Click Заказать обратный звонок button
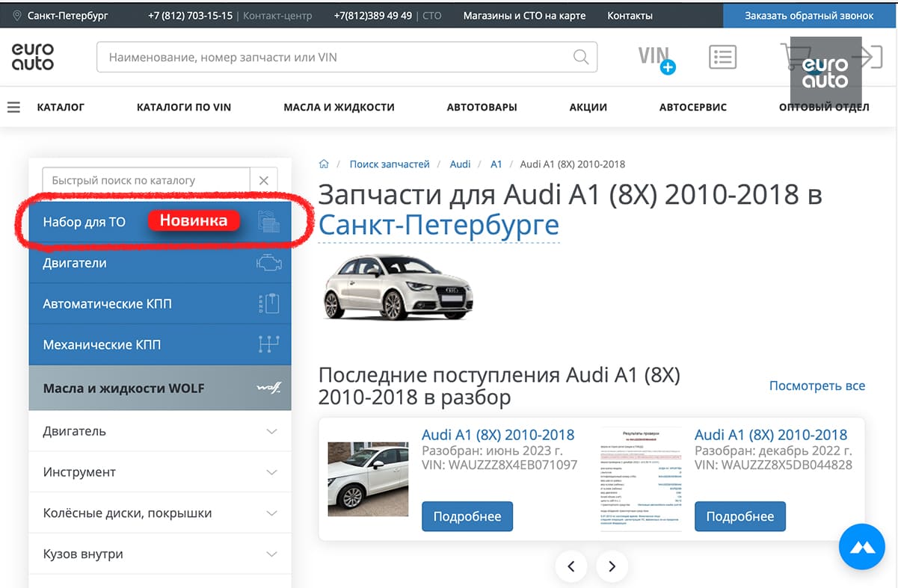898x588 pixels. click(809, 16)
